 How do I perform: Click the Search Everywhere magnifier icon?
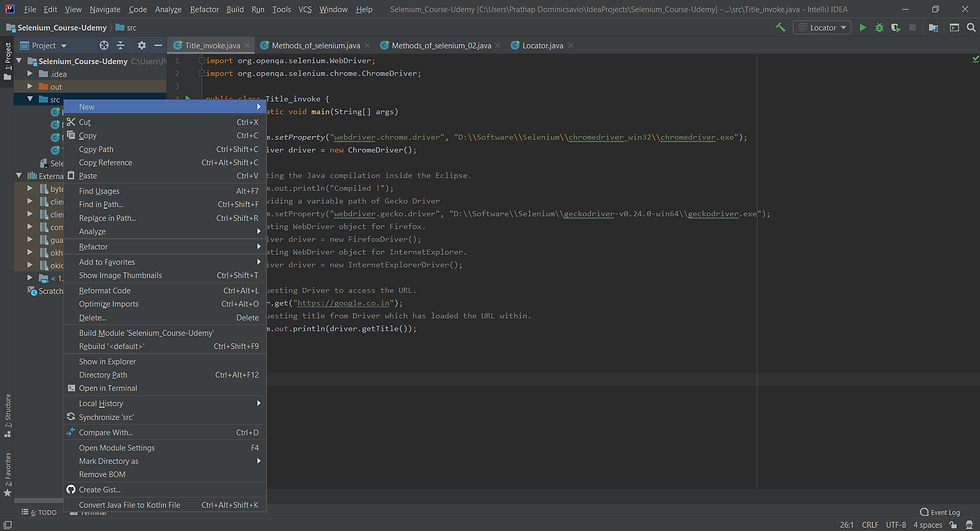[x=971, y=27]
